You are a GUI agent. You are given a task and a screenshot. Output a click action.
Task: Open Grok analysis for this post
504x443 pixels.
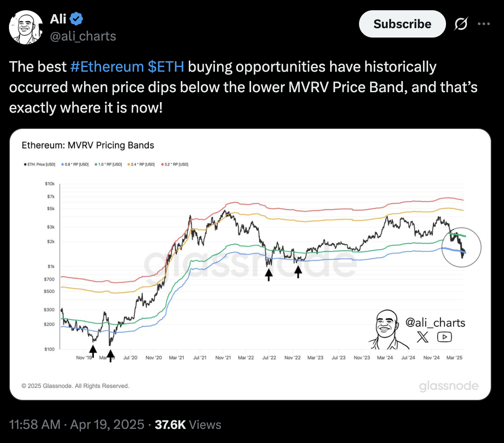pos(461,24)
